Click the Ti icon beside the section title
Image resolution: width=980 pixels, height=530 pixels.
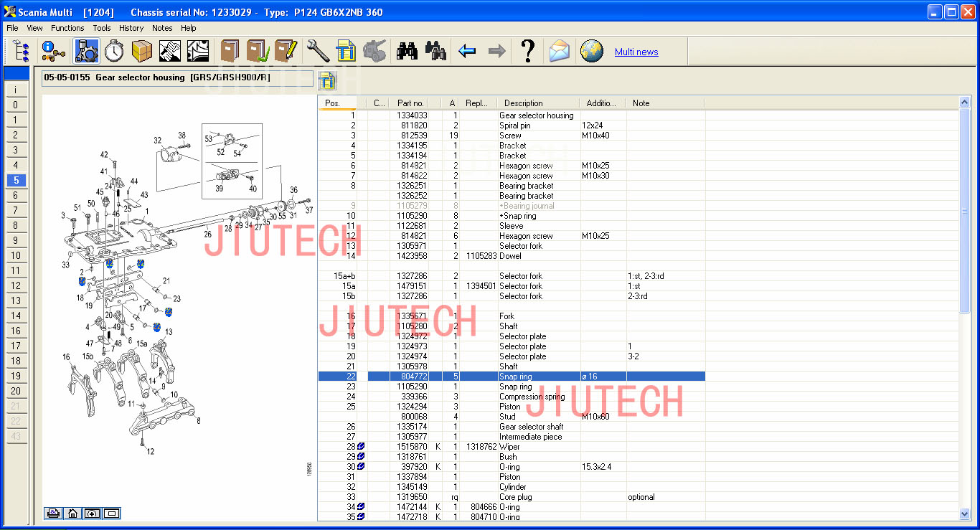point(327,80)
